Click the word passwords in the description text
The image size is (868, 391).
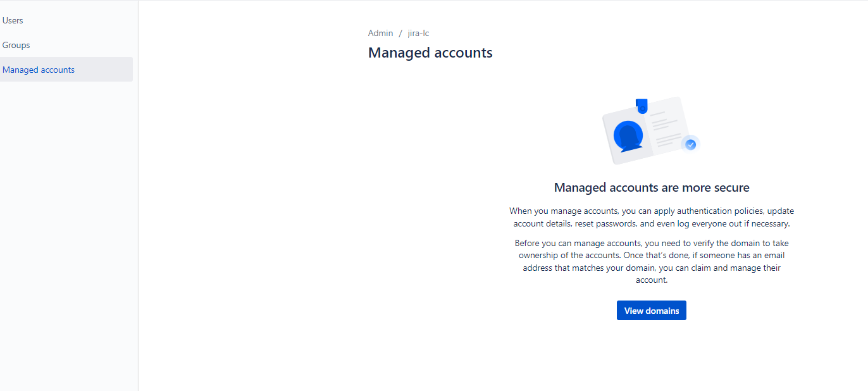pyautogui.click(x=617, y=223)
